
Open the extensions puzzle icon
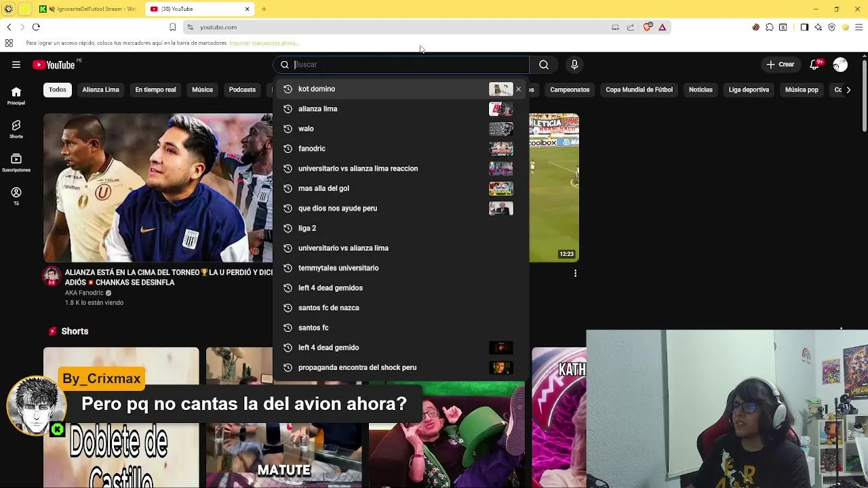point(770,27)
